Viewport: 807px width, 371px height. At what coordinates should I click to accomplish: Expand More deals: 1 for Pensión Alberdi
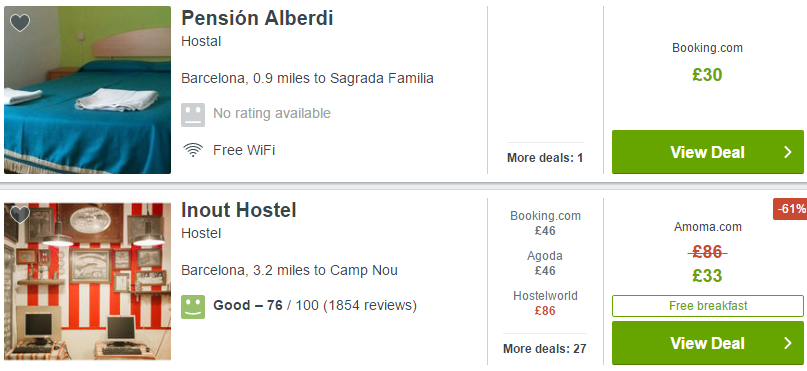pyautogui.click(x=545, y=158)
